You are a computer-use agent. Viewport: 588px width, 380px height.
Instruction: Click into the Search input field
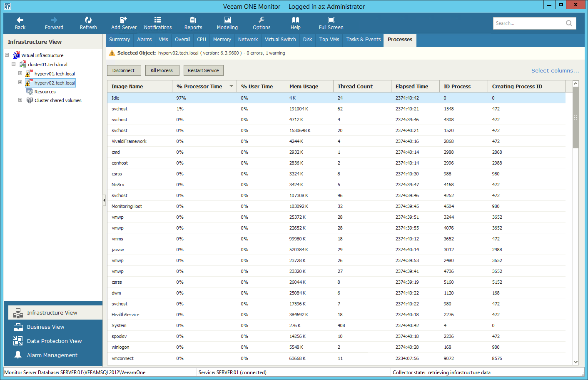(528, 23)
